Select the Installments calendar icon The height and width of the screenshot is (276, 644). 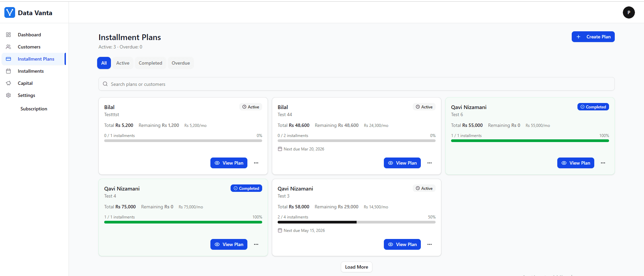click(8, 71)
